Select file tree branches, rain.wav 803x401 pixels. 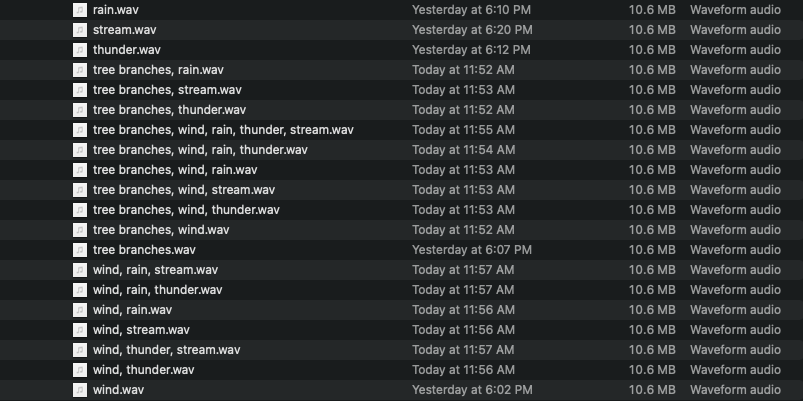tap(160, 70)
